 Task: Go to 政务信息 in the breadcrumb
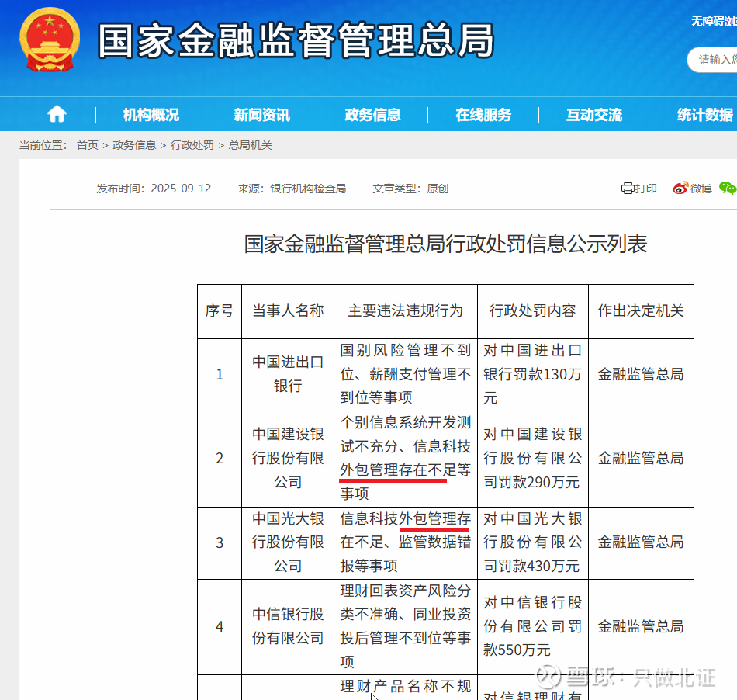pyautogui.click(x=134, y=145)
